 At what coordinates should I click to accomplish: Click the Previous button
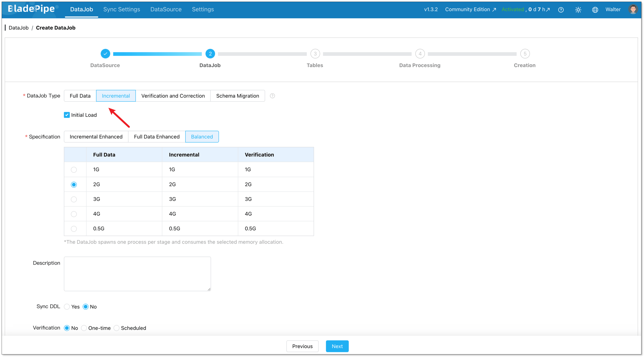302,346
